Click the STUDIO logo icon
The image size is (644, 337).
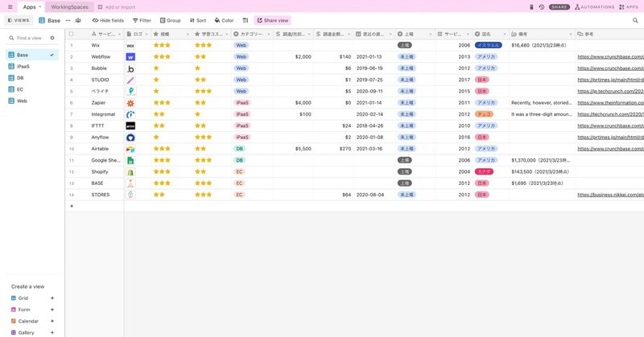130,80
